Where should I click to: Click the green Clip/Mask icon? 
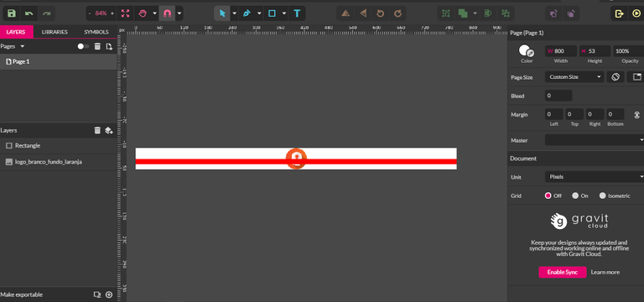(x=488, y=13)
